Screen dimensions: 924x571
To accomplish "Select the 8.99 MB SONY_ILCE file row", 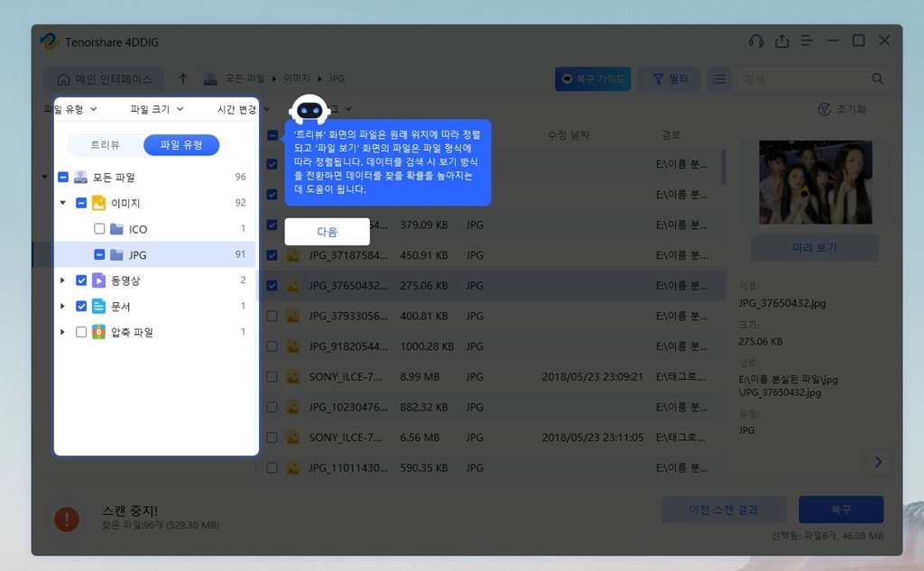I will [492, 376].
